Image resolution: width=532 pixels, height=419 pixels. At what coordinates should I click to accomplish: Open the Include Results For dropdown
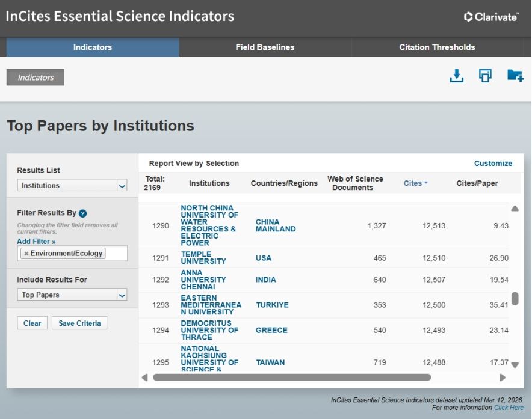tap(72, 295)
